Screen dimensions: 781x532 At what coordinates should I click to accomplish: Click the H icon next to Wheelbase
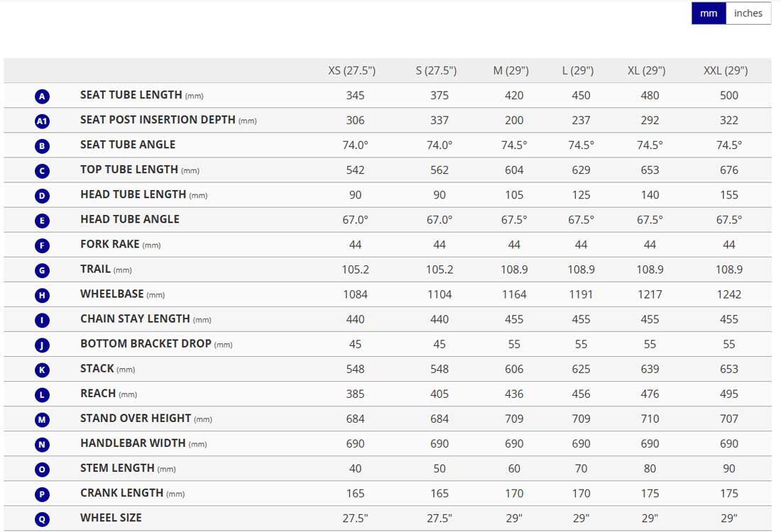click(x=43, y=294)
